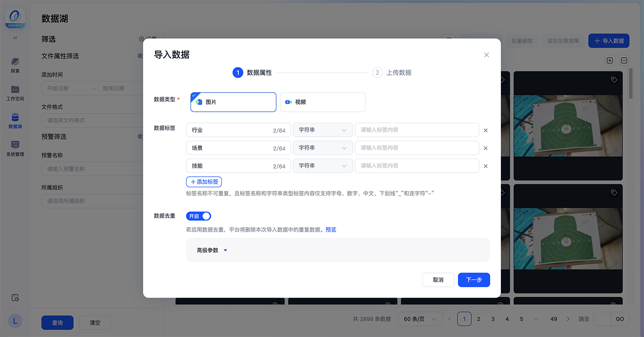Click the background 导入数据 button
644x337 pixels.
point(609,41)
